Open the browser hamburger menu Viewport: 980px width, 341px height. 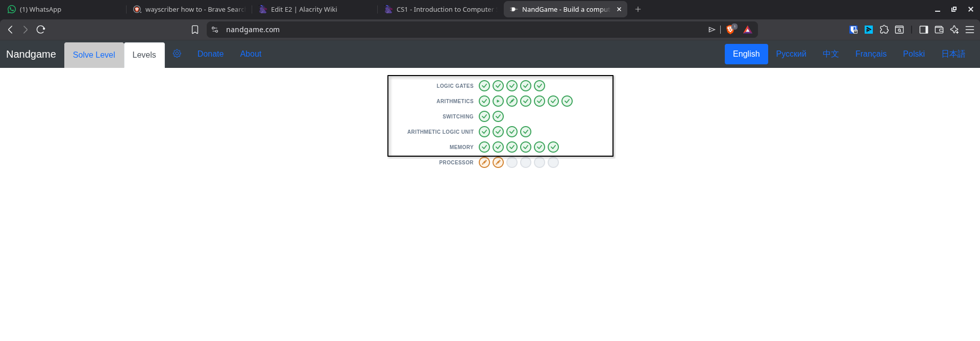(970, 30)
